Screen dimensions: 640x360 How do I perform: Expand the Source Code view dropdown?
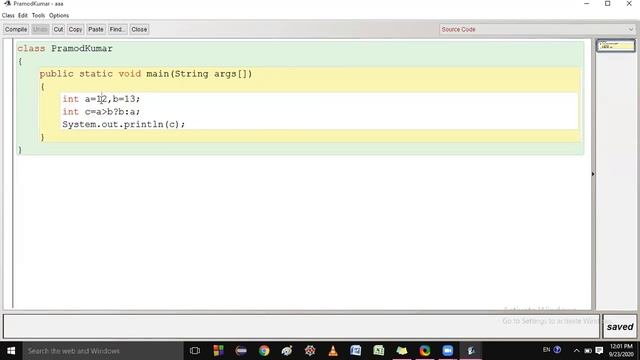[537, 29]
